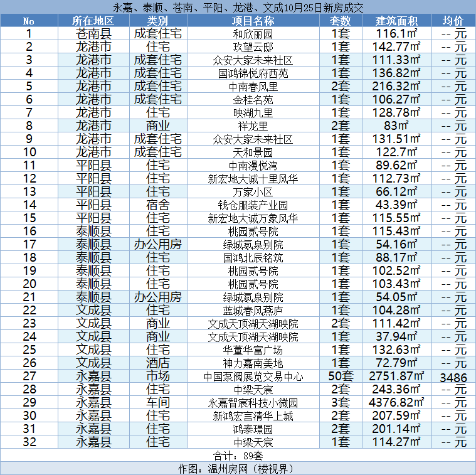
Task: Click project name 钱仓服装产业园
Action: (253, 205)
